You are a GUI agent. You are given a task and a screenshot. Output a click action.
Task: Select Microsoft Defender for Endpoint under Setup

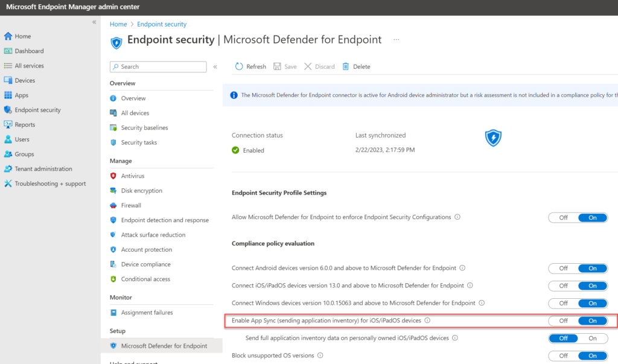point(162,346)
